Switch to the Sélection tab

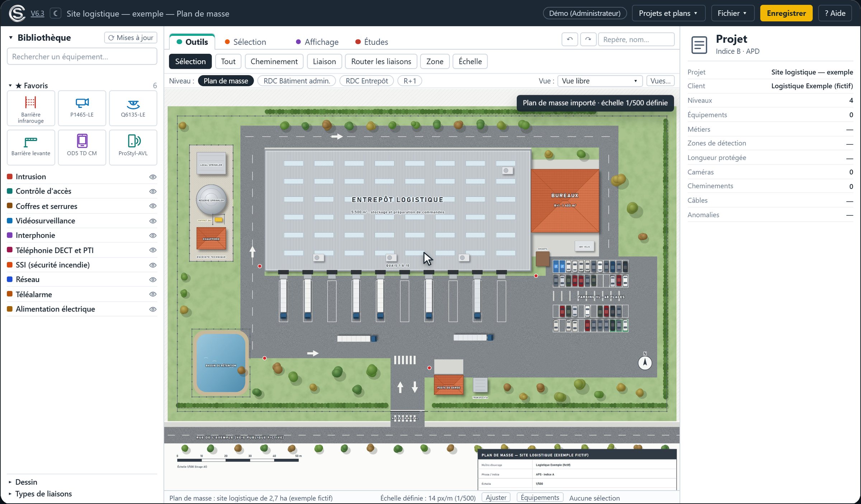pyautogui.click(x=246, y=42)
